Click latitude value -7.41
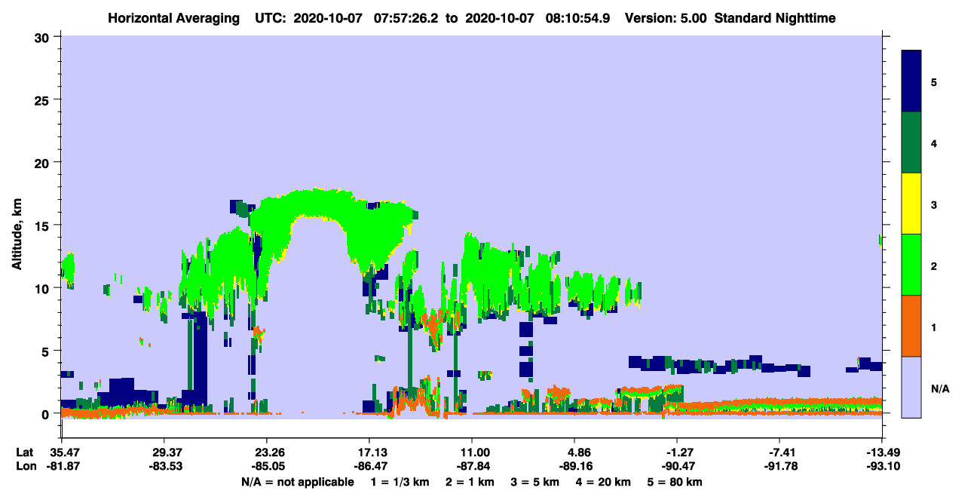The width and height of the screenshot is (980, 503). click(779, 452)
